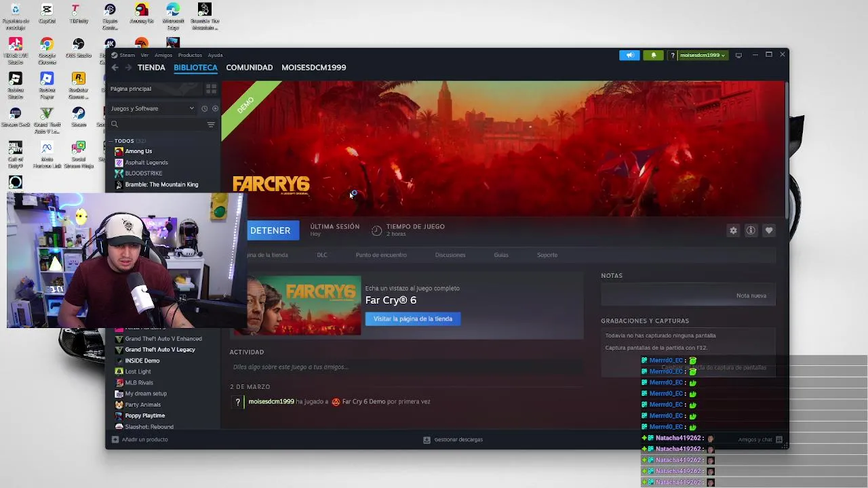Open the BIBLIOTECA library section
Viewport: 868px width, 488px height.
195,68
